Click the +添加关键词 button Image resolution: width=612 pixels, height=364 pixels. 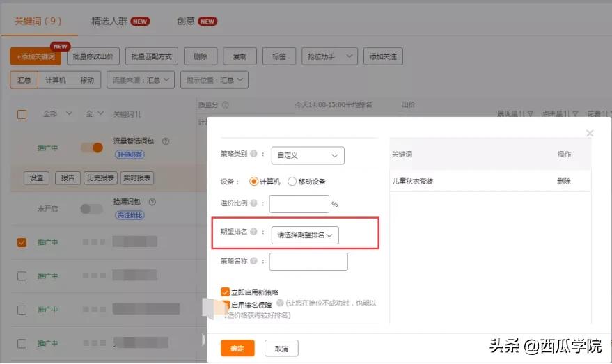[x=36, y=56]
